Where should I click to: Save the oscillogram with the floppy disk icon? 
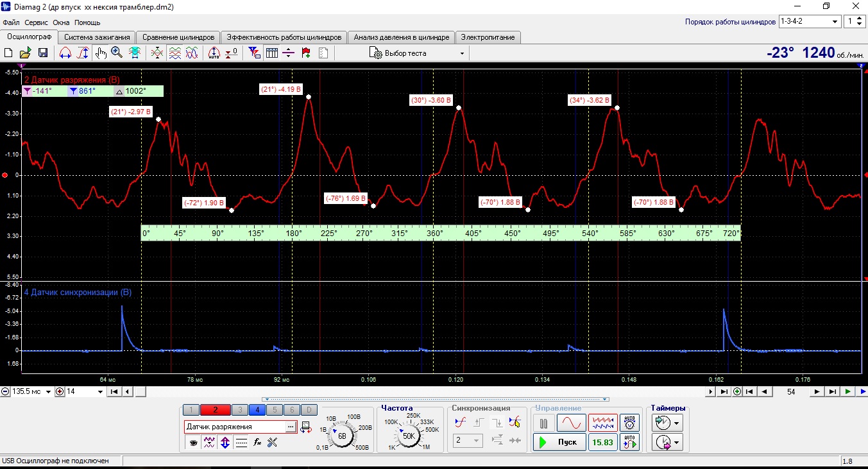(43, 53)
